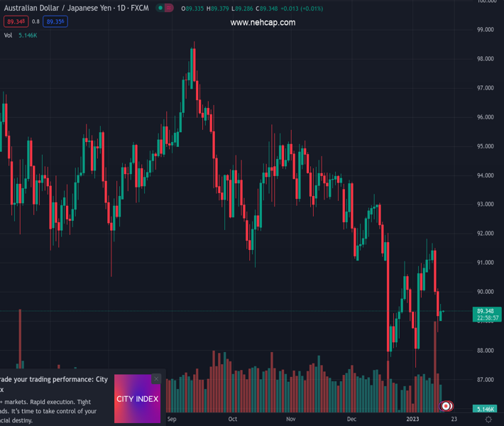Toggle the market status indicator pill
The image size is (504, 426).
(165, 9)
